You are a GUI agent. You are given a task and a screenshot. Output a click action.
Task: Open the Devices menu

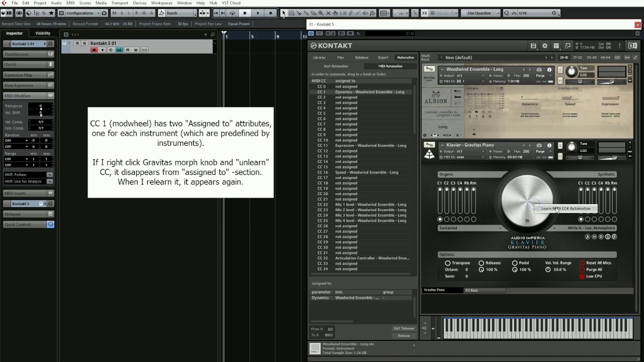(140, 3)
